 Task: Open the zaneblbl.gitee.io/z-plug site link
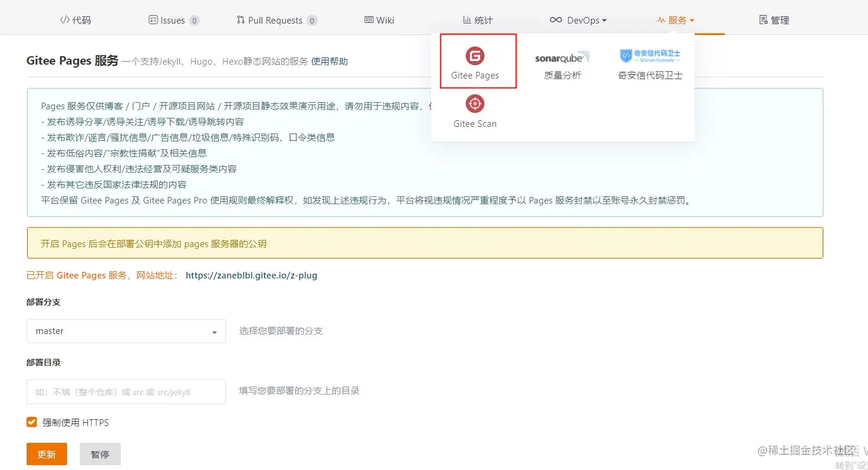[x=251, y=275]
